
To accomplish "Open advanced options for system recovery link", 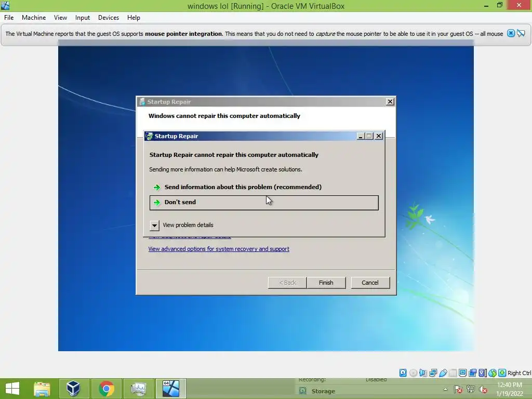I will [x=219, y=249].
